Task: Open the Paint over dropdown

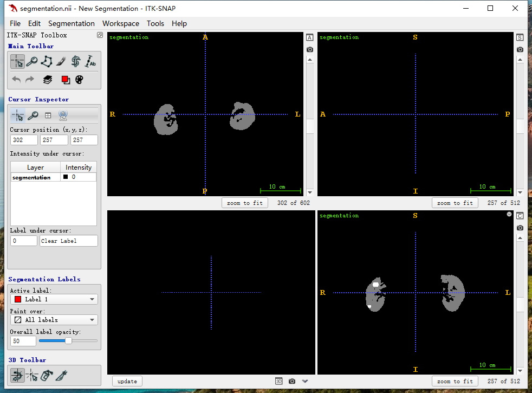Action: point(54,320)
